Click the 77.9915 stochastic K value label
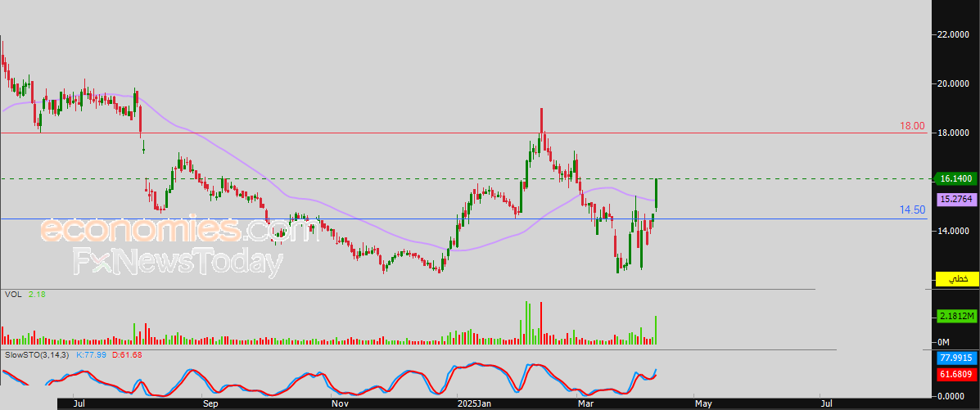Viewport: 980px width, 410px height. pos(956,358)
